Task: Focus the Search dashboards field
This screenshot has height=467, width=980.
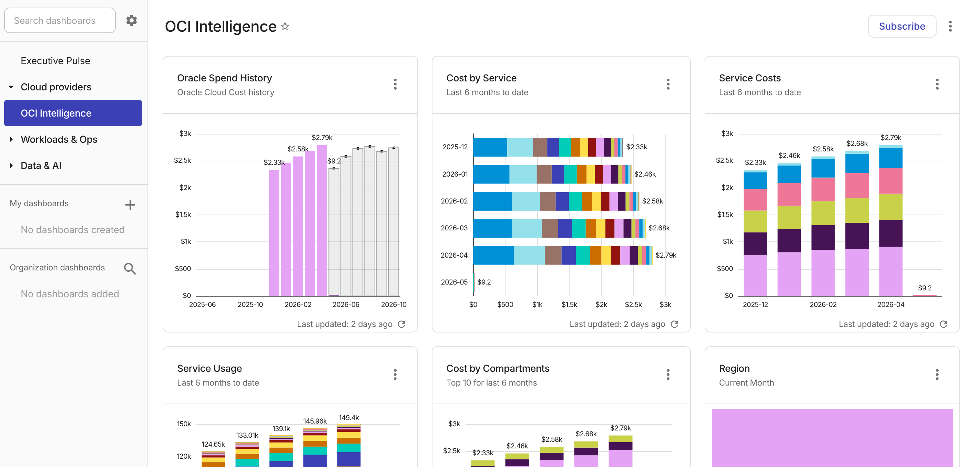Action: [60, 20]
